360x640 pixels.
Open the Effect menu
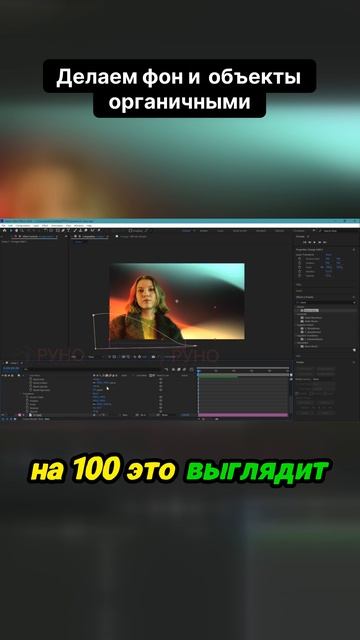pos(44,225)
